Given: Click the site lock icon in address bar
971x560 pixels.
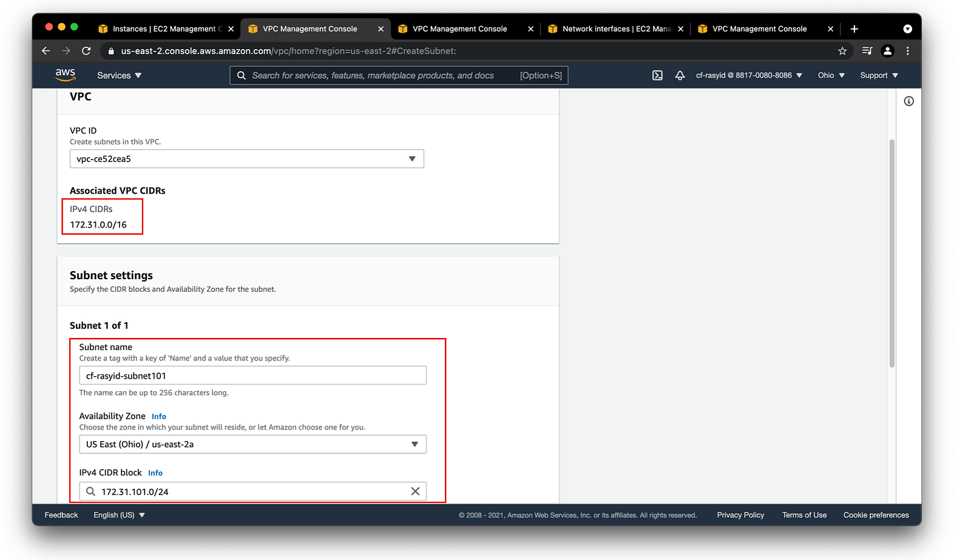Looking at the screenshot, I should coord(110,51).
